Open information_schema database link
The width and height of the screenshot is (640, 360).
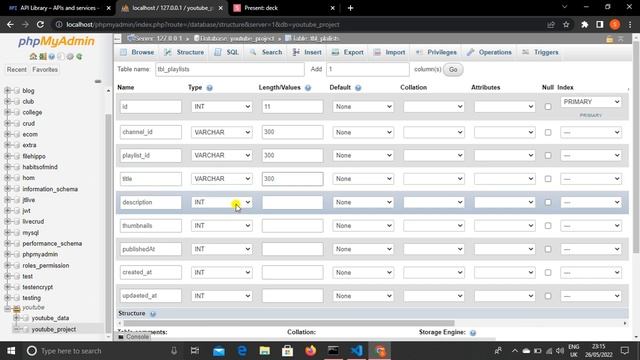(x=50, y=189)
